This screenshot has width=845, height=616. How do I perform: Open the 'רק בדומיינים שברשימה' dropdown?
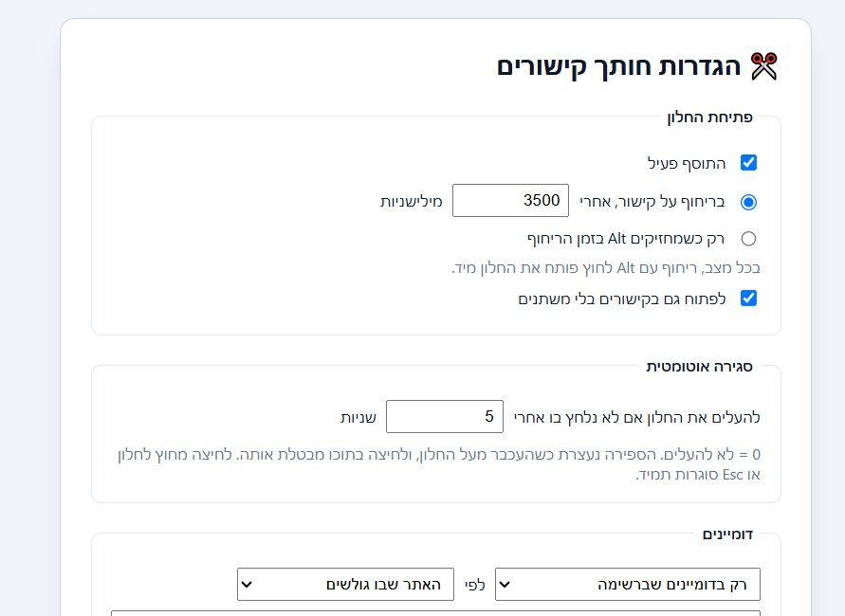628,584
